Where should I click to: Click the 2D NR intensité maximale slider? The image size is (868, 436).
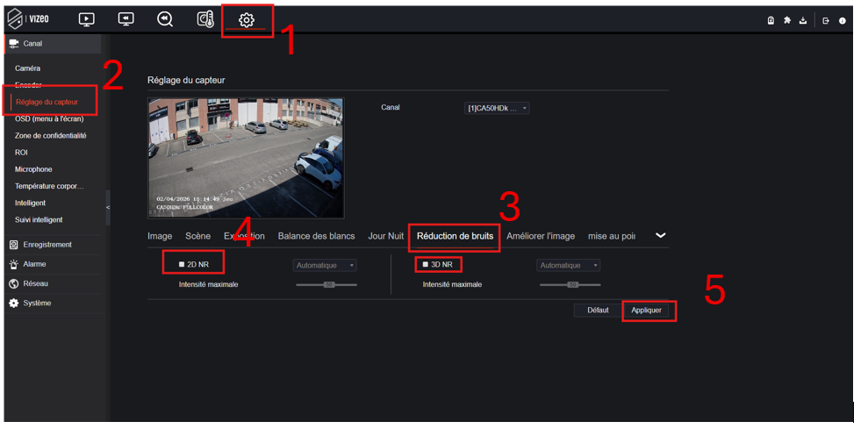tap(326, 284)
